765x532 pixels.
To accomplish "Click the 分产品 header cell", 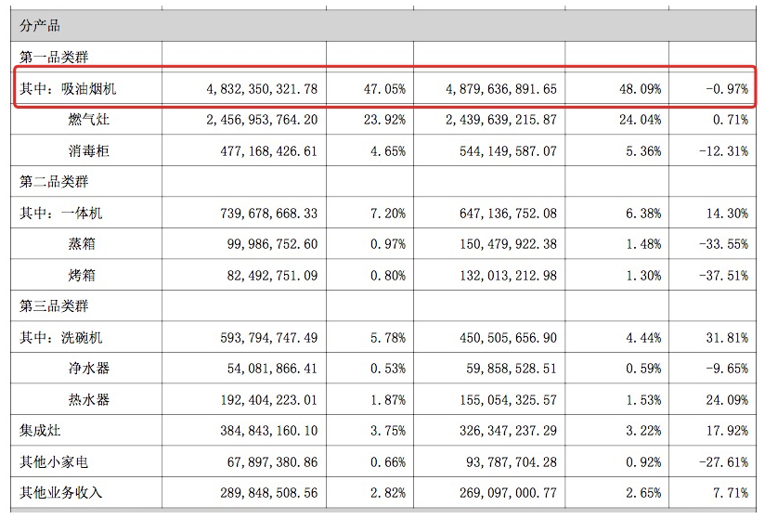I will pyautogui.click(x=41, y=26).
